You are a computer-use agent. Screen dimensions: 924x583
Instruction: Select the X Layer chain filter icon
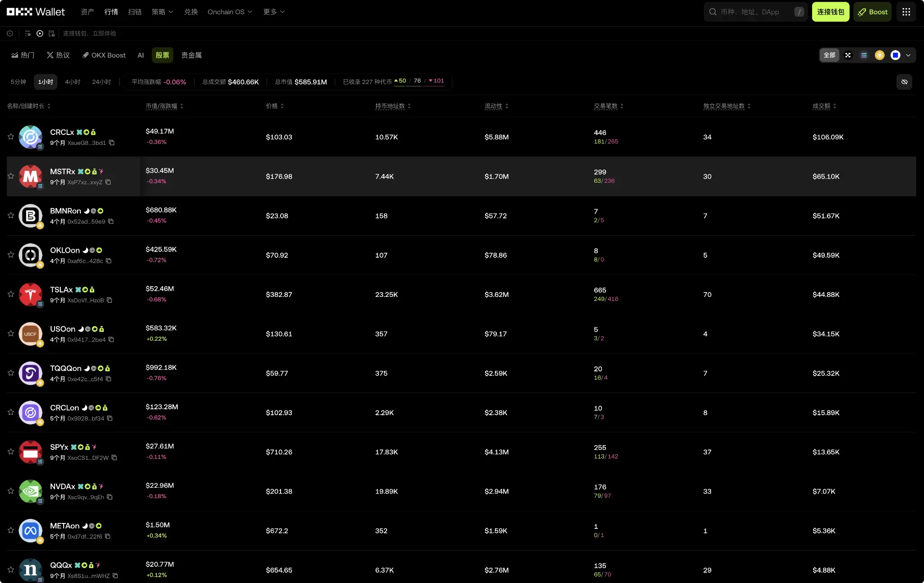click(x=848, y=55)
